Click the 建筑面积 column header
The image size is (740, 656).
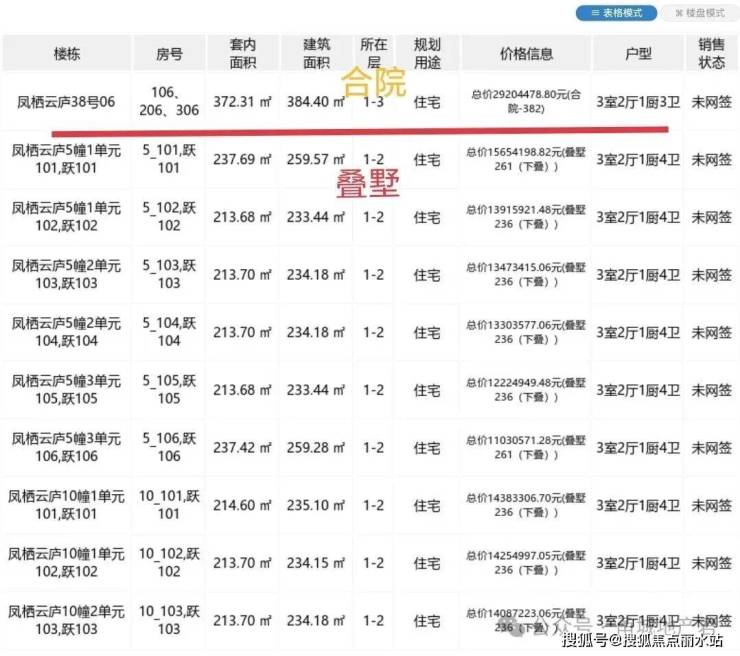(317, 54)
